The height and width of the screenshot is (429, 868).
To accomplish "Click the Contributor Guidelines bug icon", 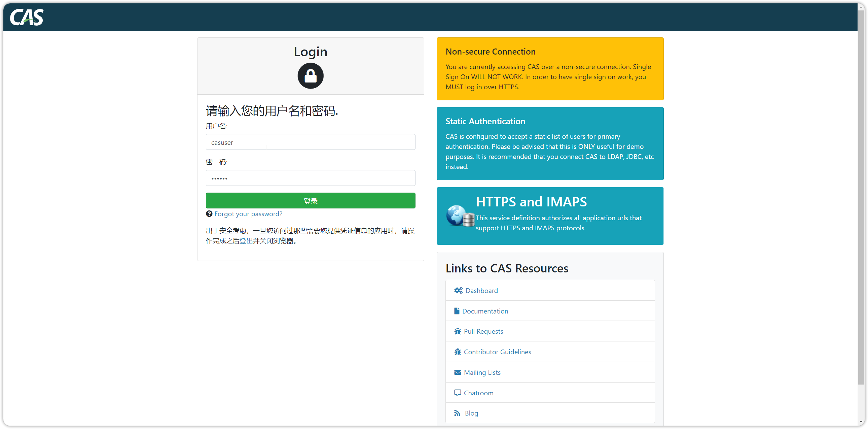I will 457,352.
